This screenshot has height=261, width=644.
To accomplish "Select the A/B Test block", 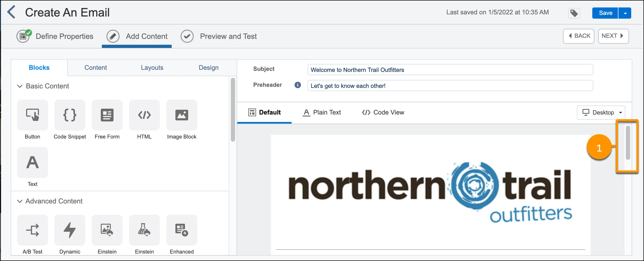I will pos(33,230).
